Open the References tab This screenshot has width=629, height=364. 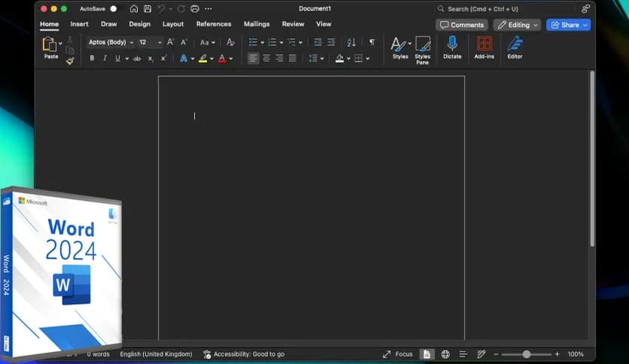(214, 24)
